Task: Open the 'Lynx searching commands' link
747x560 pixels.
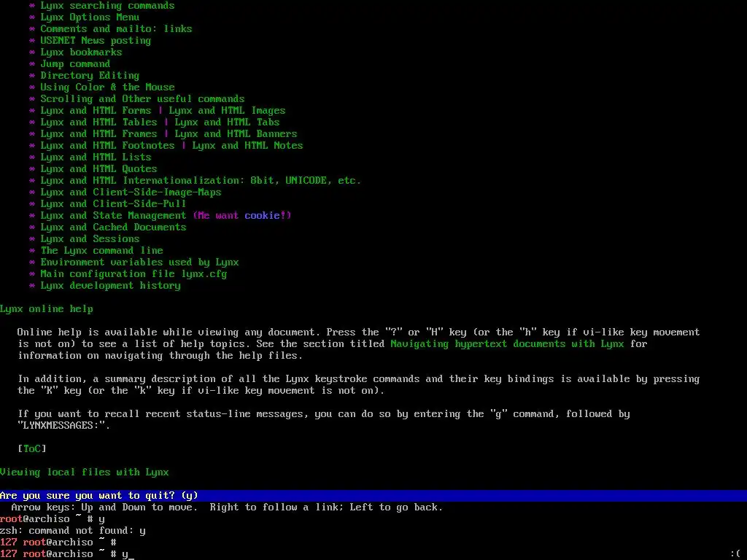Action: tap(107, 6)
